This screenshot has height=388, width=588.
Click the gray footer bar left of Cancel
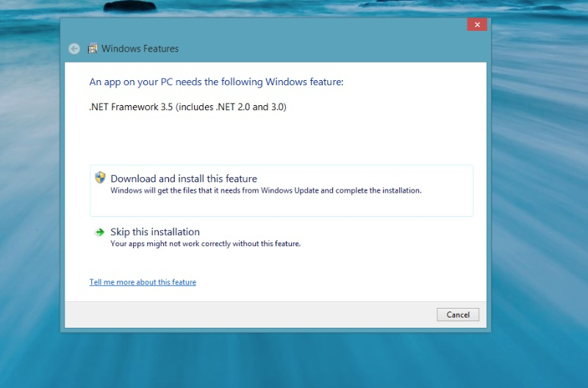250,315
